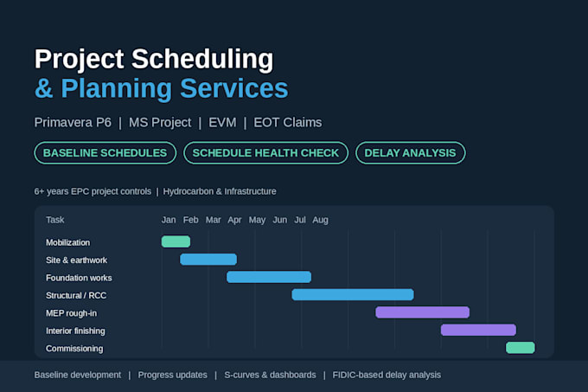
Task: Select the Structural / RCC blue bar
Action: click(x=353, y=294)
